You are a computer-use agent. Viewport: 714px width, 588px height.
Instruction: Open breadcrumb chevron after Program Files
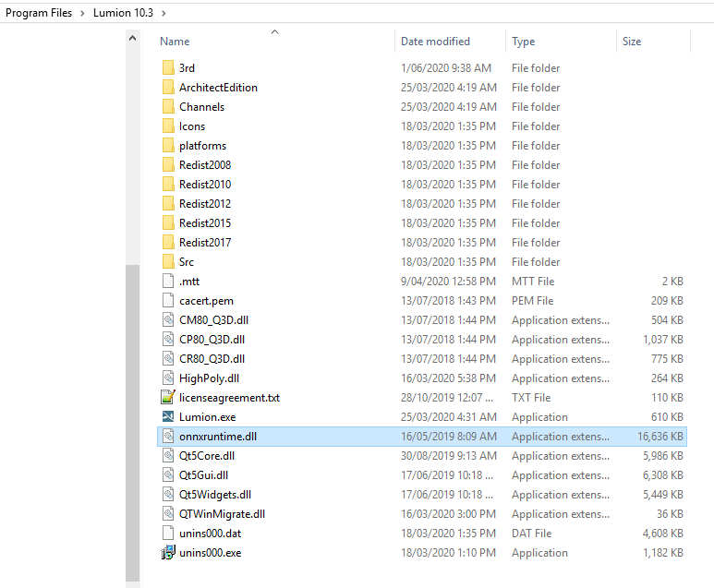82,13
